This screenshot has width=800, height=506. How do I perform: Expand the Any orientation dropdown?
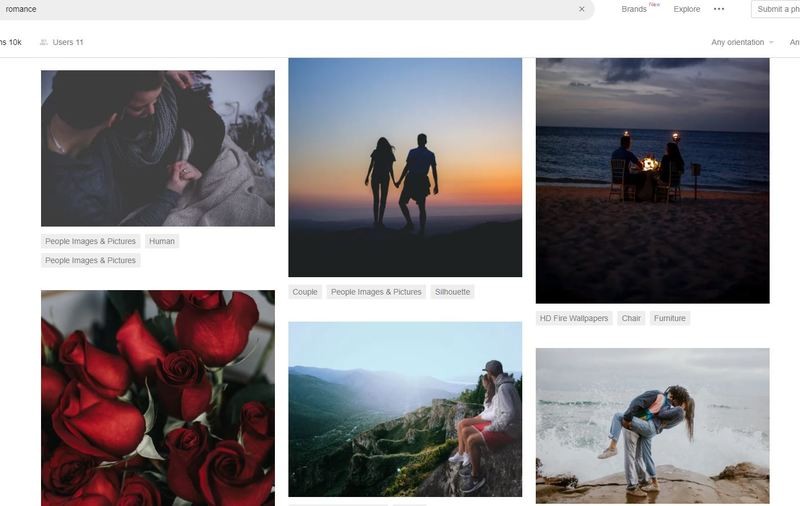pos(742,42)
